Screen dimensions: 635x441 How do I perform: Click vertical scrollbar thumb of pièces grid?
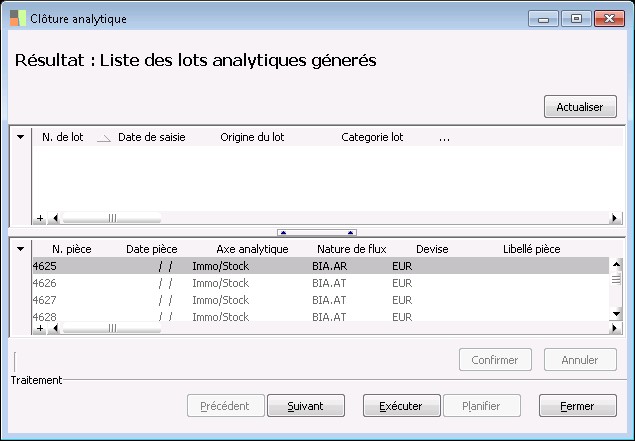click(x=616, y=279)
